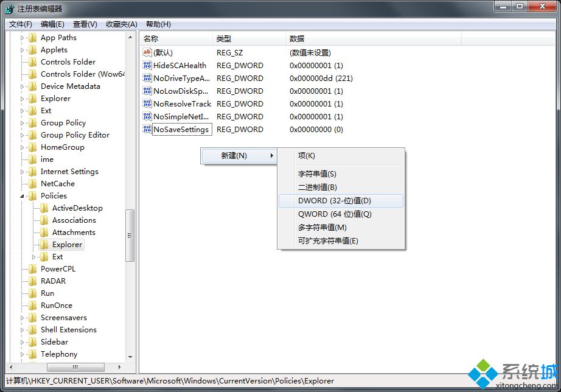Click the NetCache folder icon

(x=33, y=184)
